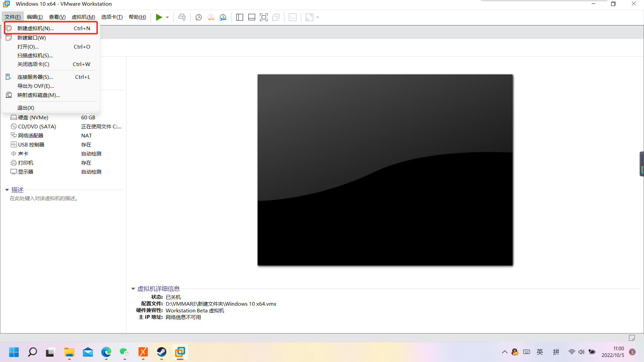The height and width of the screenshot is (362, 644).
Task: Click the 硬盘 (NVMe) device row
Action: (x=66, y=117)
